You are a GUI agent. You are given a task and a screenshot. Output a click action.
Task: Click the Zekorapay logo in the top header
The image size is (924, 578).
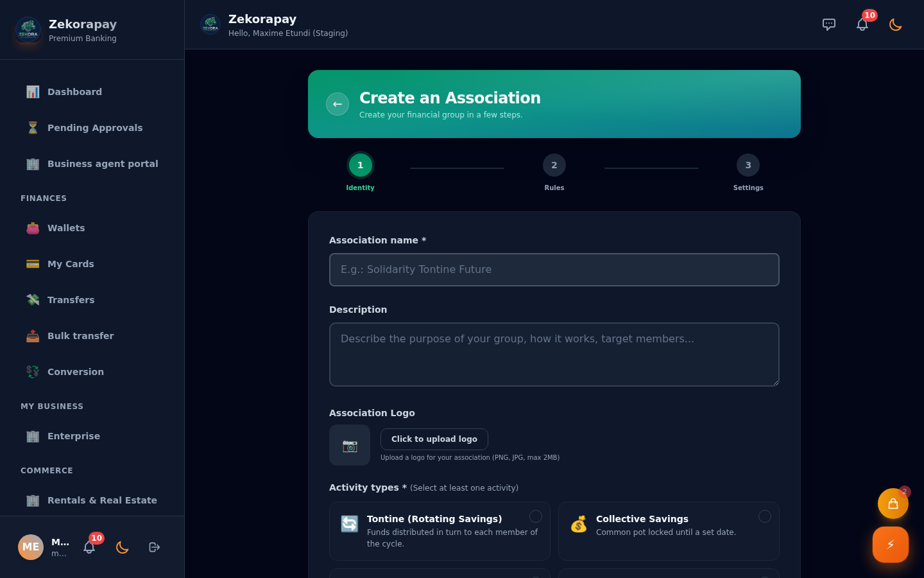[210, 24]
